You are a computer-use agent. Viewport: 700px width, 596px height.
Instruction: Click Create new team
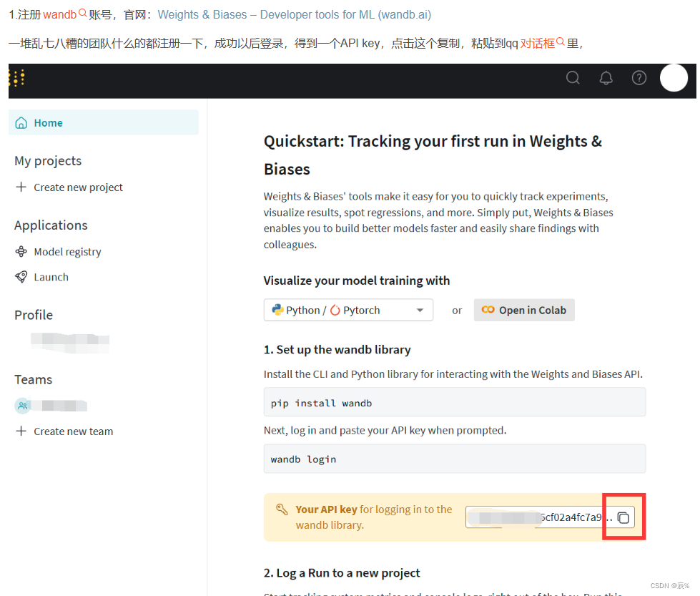[x=73, y=431]
